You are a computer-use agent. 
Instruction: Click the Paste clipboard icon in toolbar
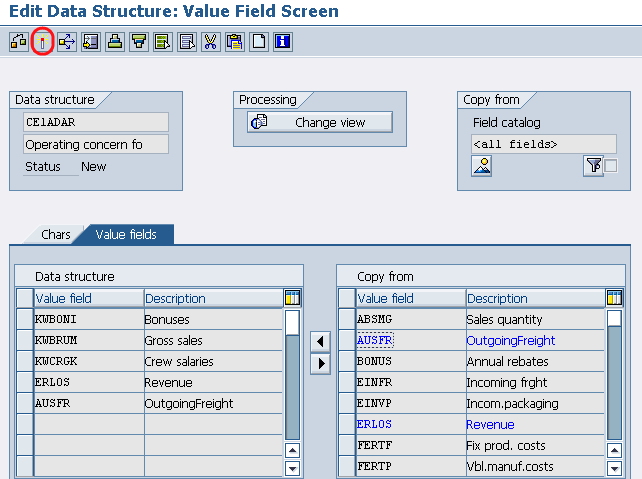coord(235,41)
